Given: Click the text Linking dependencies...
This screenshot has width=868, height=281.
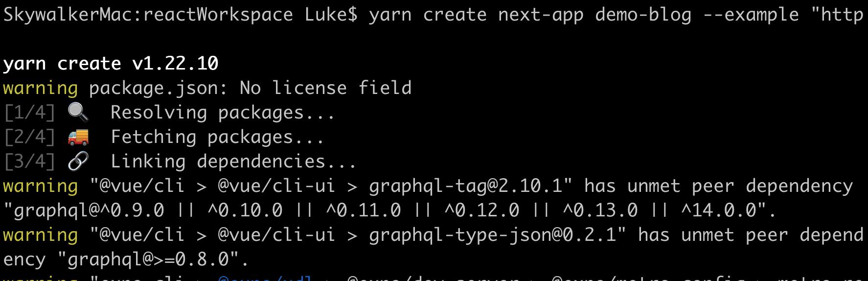Looking at the screenshot, I should tap(233, 162).
